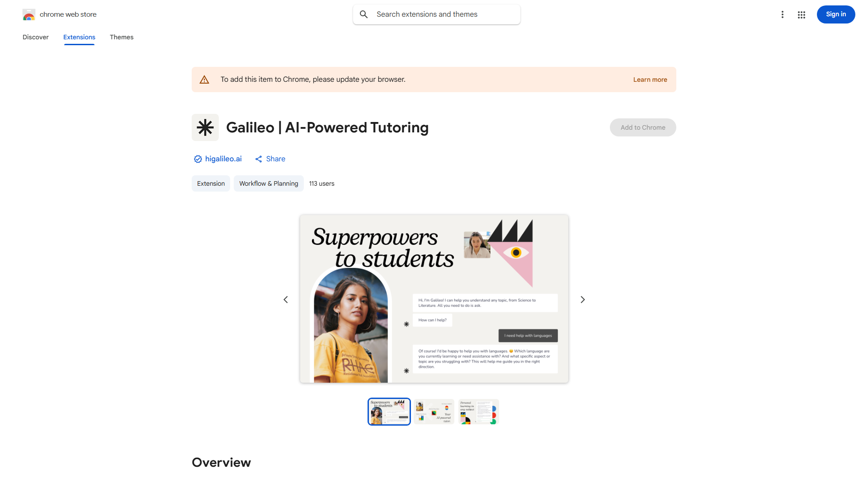Open the three-dot more options menu
The width and height of the screenshot is (868, 488).
pos(782,14)
